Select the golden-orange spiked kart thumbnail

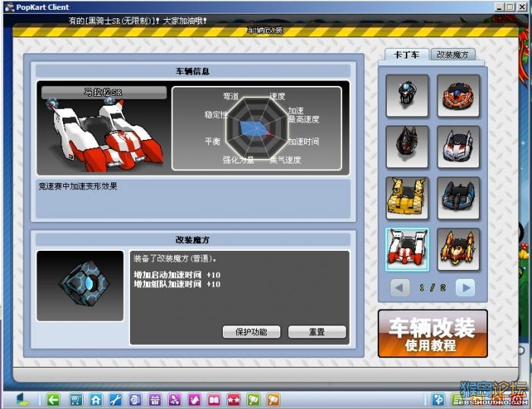pyautogui.click(x=458, y=249)
